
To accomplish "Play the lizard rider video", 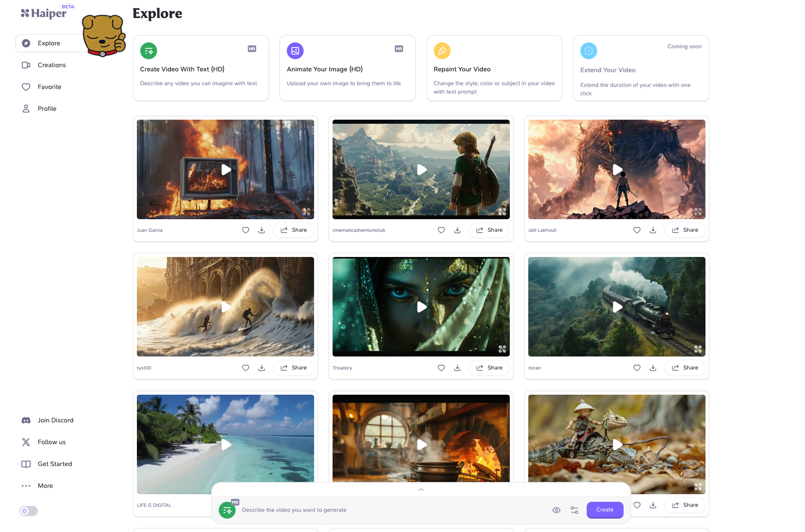I will [617, 445].
